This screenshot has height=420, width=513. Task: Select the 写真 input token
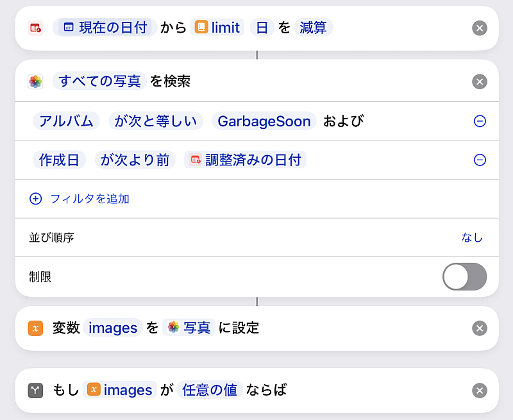[x=189, y=328]
